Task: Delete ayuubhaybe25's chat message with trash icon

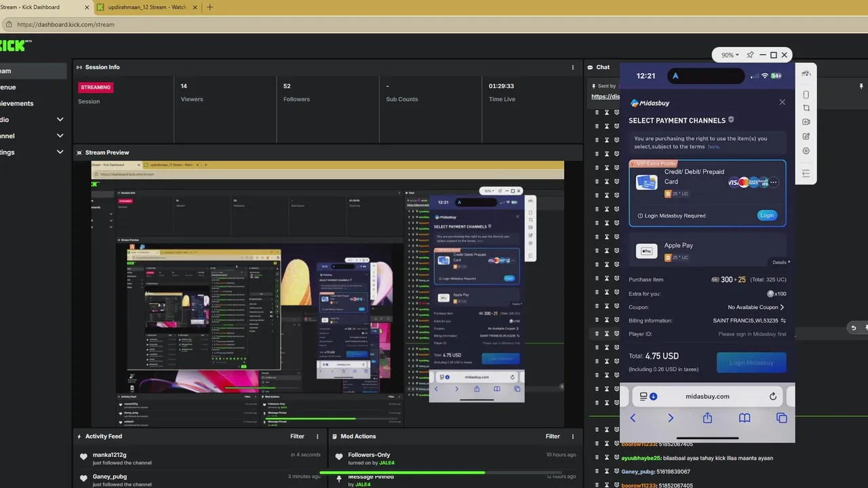Action: 597,457
